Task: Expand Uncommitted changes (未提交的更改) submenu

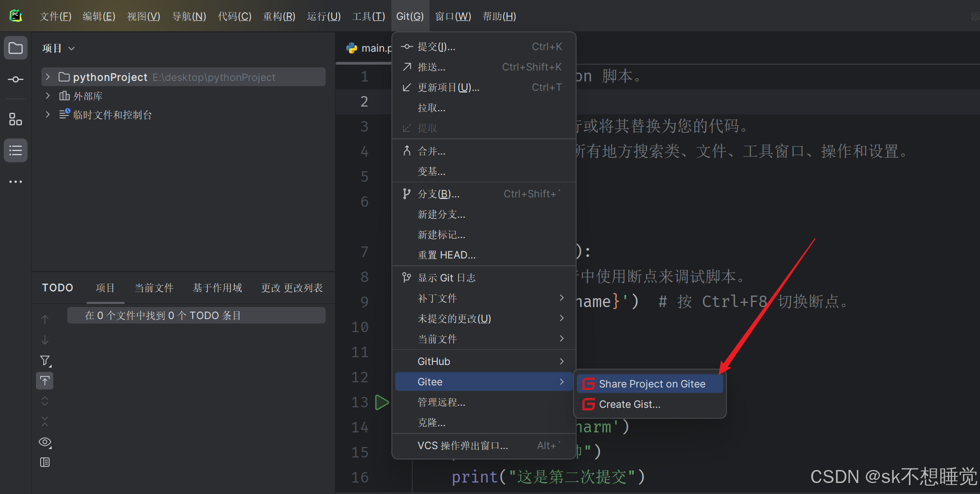Action: pyautogui.click(x=484, y=318)
